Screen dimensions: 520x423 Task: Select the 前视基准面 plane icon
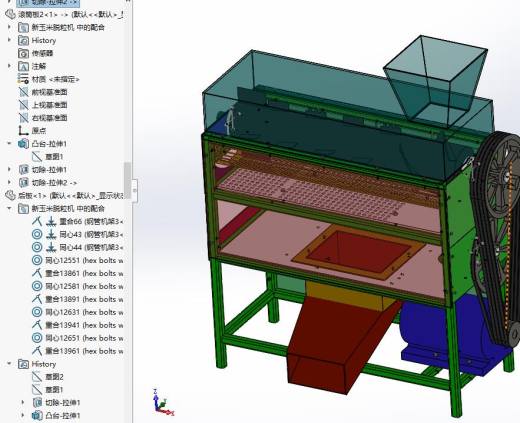[23, 92]
